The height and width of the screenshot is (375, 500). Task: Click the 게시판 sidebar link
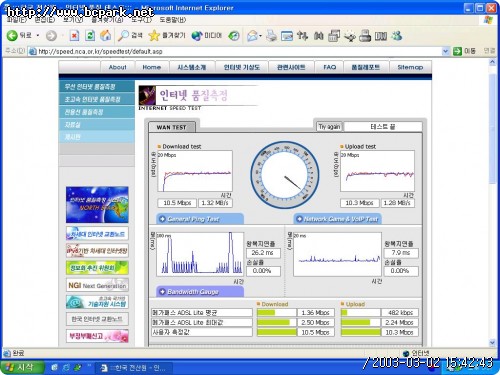[x=97, y=137]
